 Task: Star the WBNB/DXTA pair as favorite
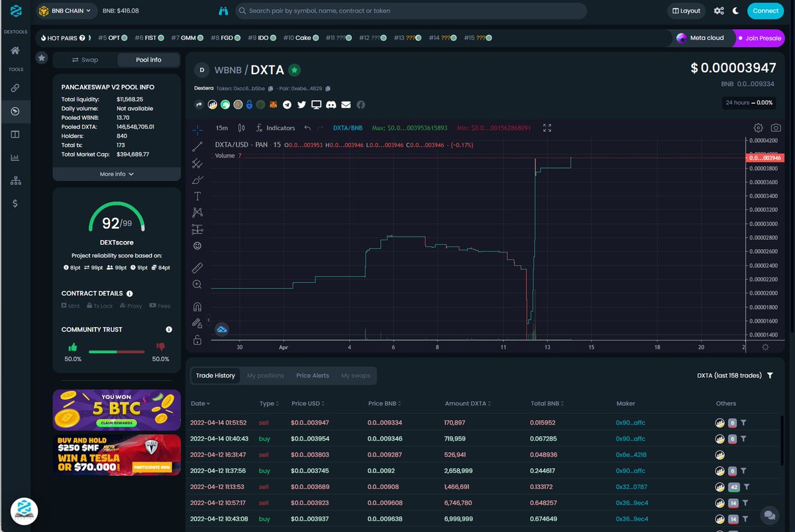point(295,69)
